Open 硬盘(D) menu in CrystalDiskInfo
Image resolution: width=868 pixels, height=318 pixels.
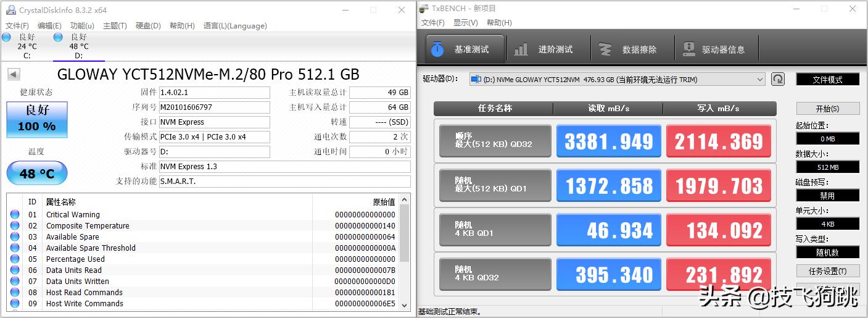coord(148,26)
